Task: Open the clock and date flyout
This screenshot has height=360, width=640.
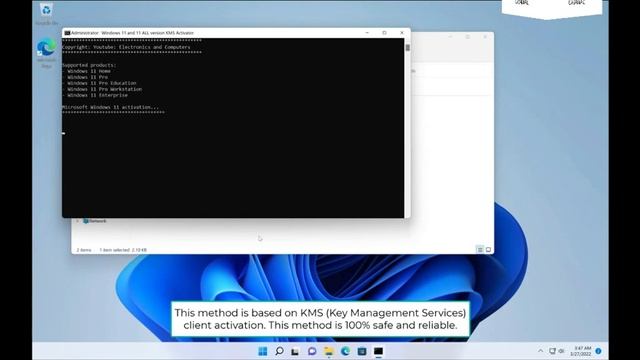Action: pyautogui.click(x=581, y=351)
